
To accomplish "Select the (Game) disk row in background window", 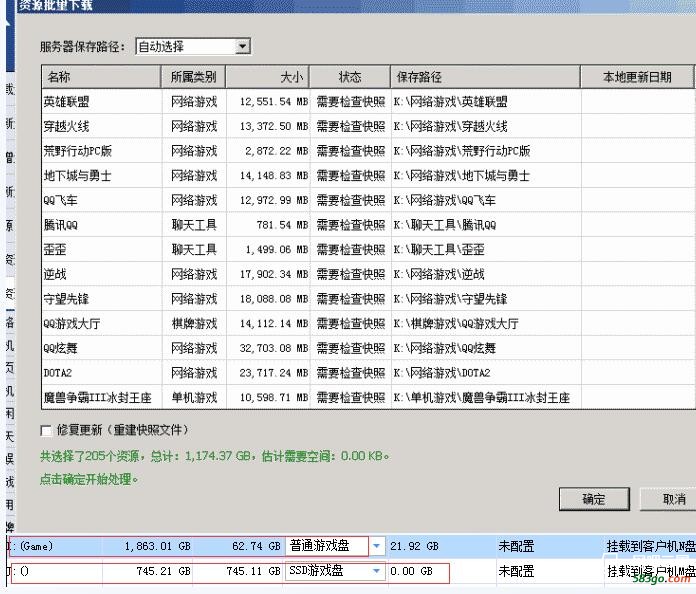I will [x=351, y=546].
